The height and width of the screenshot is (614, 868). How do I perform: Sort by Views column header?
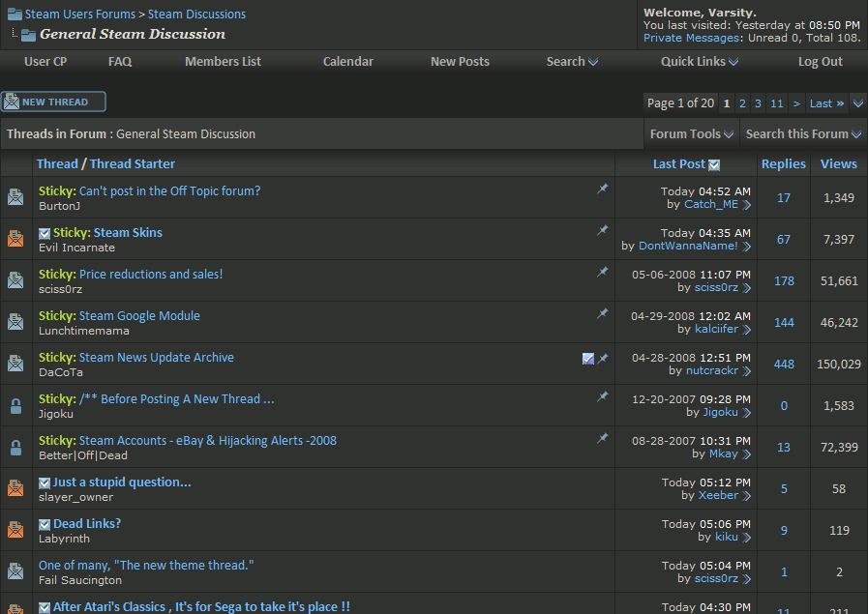click(x=839, y=163)
